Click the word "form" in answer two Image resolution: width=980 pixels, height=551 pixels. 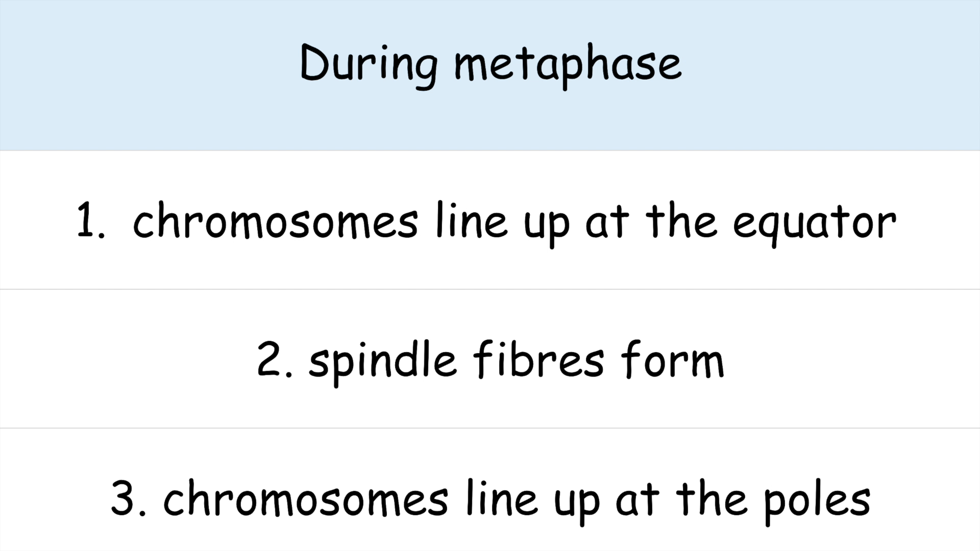point(672,360)
